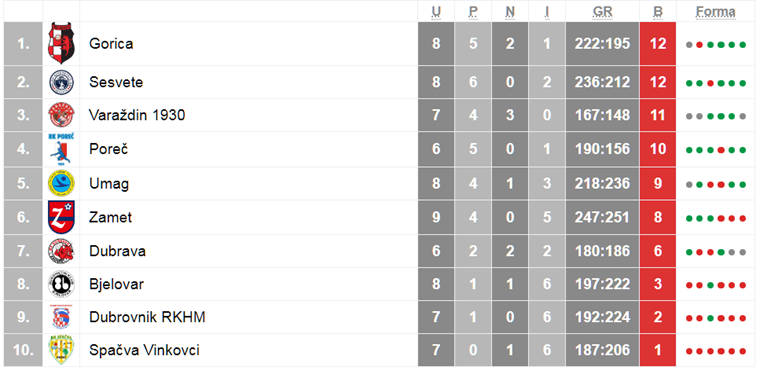
Task: Sort by the GR column header
Action: pos(602,12)
